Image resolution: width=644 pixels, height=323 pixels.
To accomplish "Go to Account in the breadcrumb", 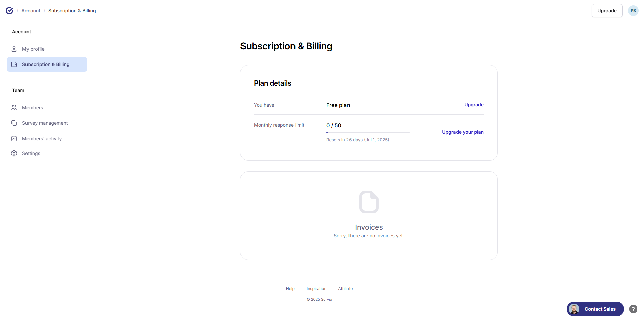I will pos(31,11).
